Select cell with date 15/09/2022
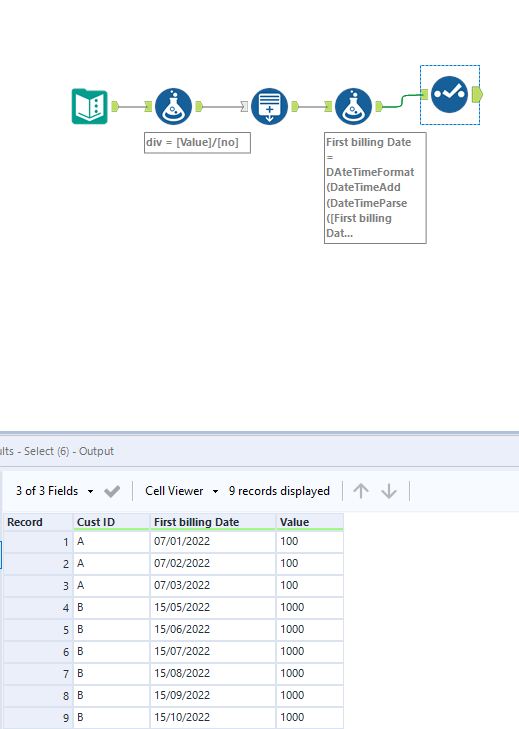The image size is (519, 729). coord(213,696)
